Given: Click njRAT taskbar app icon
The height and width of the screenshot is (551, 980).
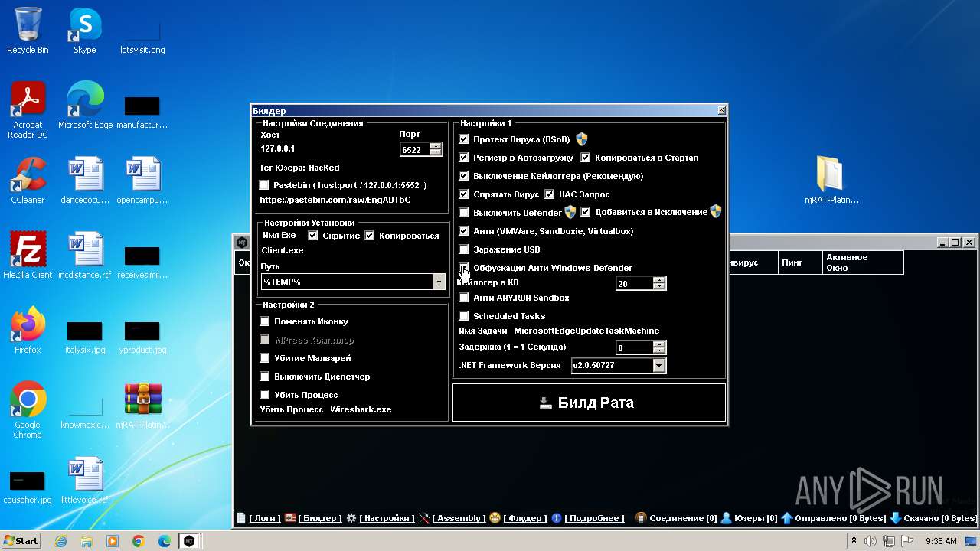Looking at the screenshot, I should [188, 541].
